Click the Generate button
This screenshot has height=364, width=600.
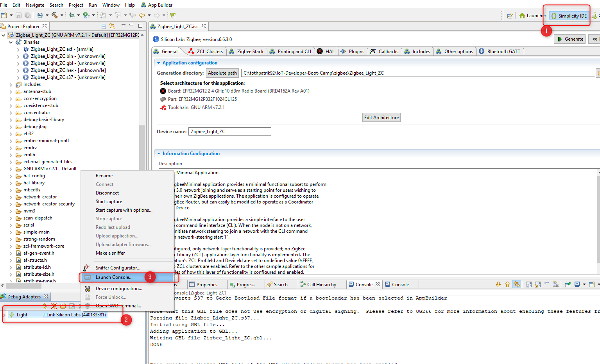coord(570,39)
